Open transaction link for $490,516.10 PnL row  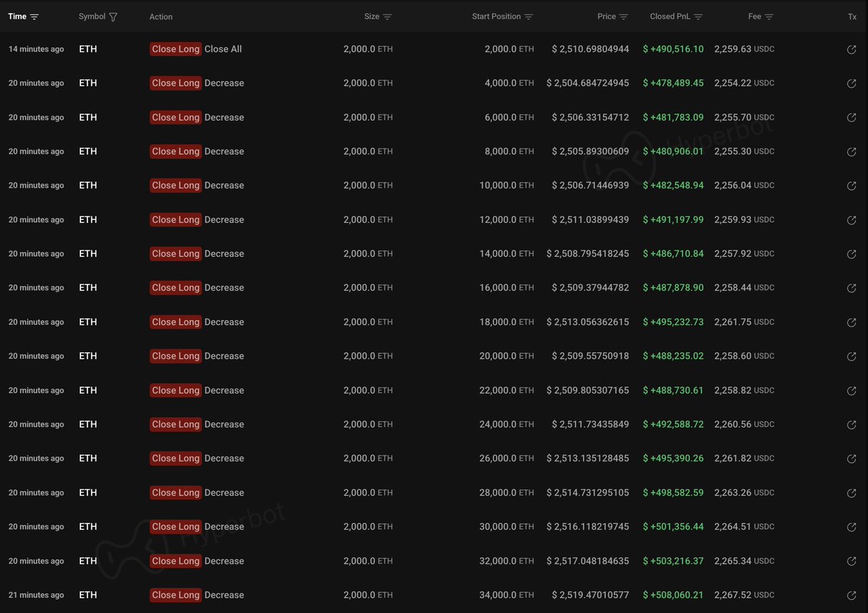pos(851,50)
